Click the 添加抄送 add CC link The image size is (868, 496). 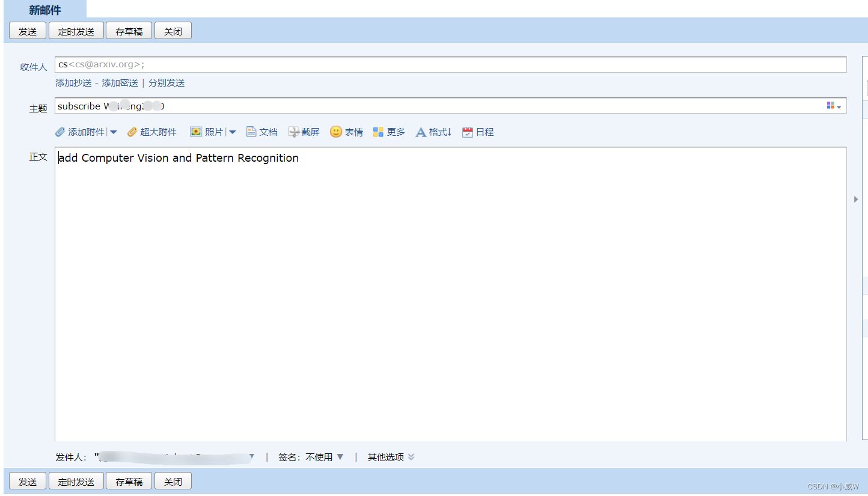coord(74,83)
